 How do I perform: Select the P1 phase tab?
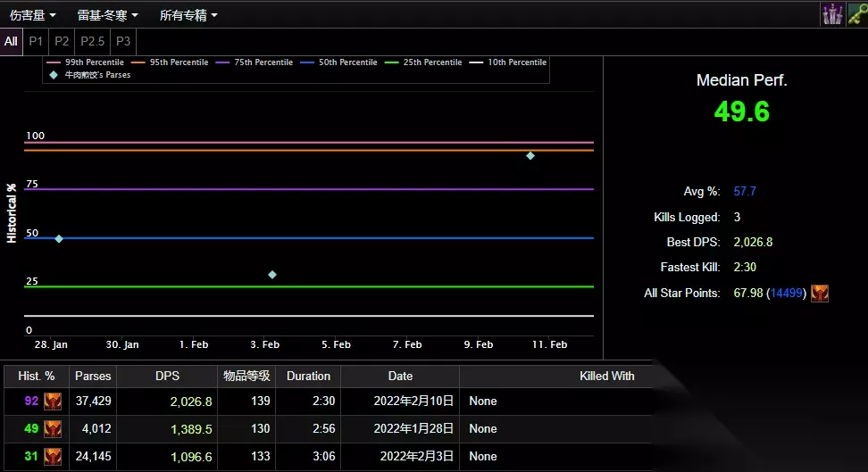click(x=36, y=41)
